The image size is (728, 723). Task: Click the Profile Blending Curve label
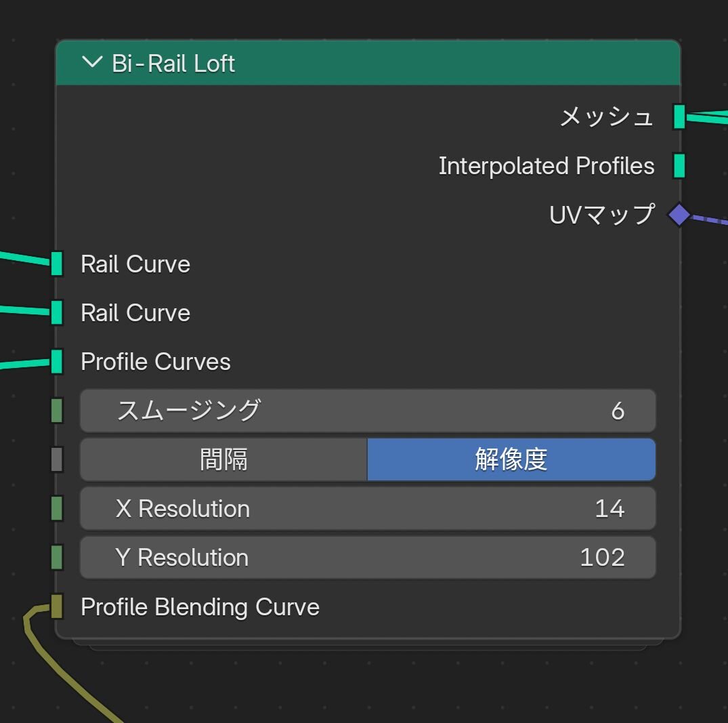coord(200,607)
